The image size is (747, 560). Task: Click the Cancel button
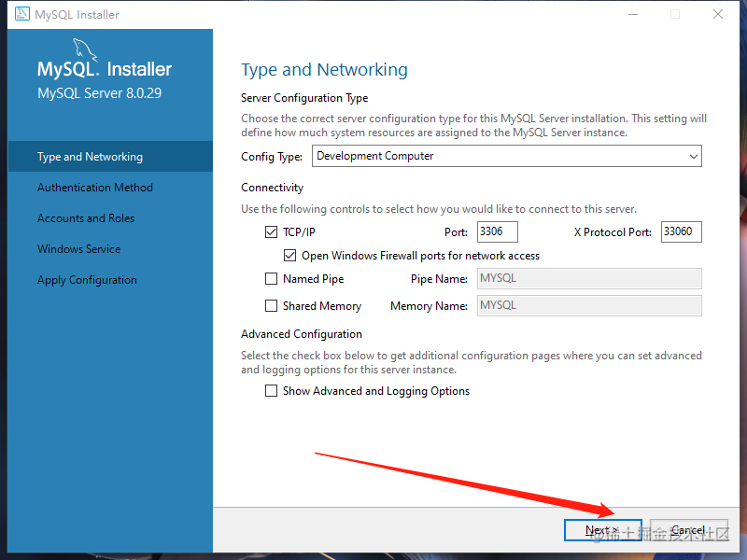689,530
